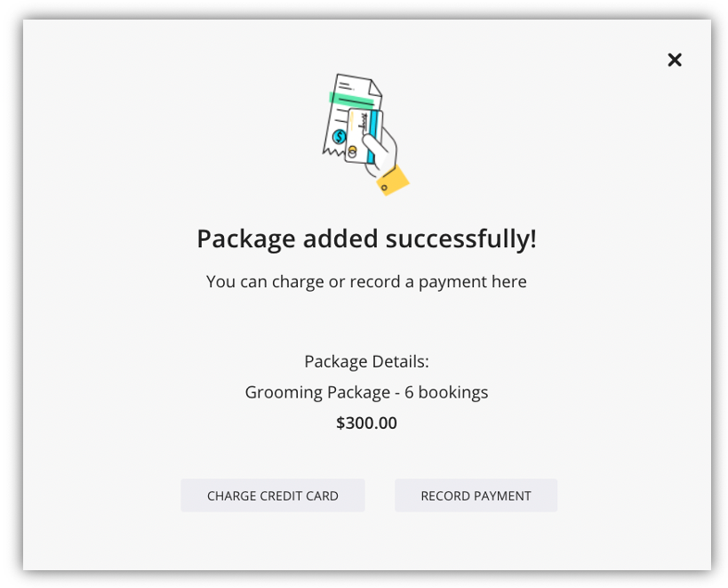Viewport: 728px width, 588px height.
Task: Select the green highlight bar on the receipt
Action: point(351,100)
